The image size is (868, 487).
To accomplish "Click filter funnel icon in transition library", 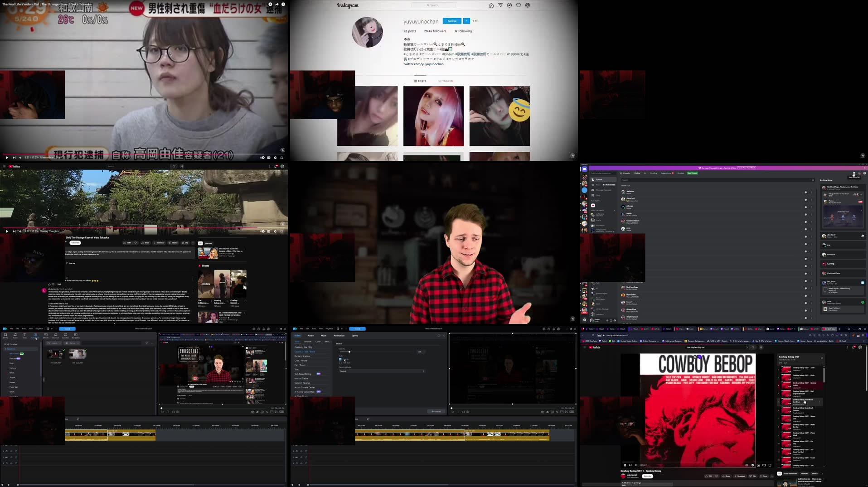I will coord(146,343).
